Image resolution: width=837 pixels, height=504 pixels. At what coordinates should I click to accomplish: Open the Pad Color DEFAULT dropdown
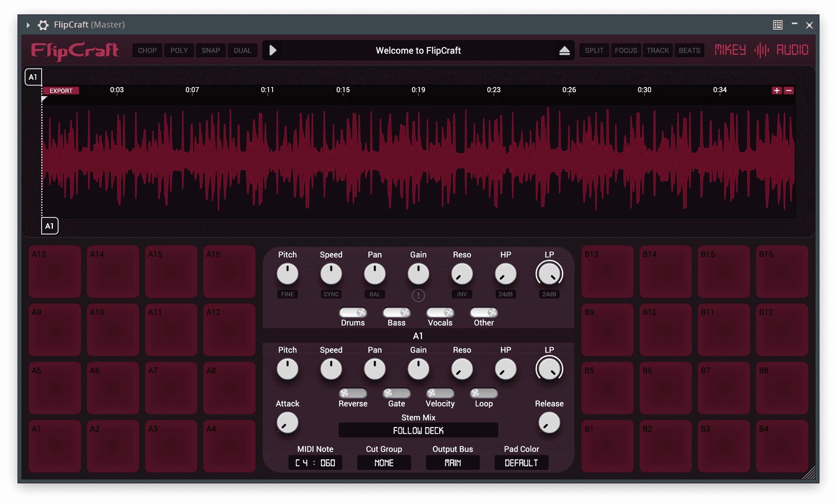(522, 463)
